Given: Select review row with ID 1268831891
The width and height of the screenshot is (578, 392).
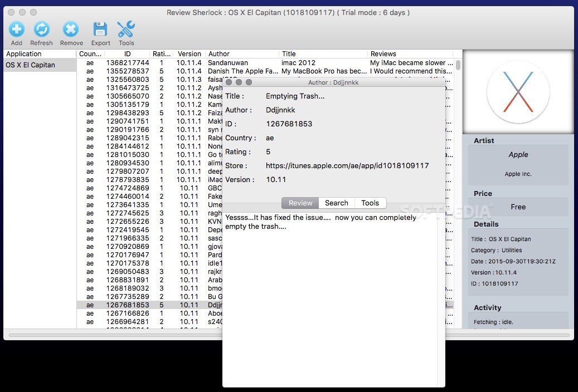Looking at the screenshot, I should [149, 280].
